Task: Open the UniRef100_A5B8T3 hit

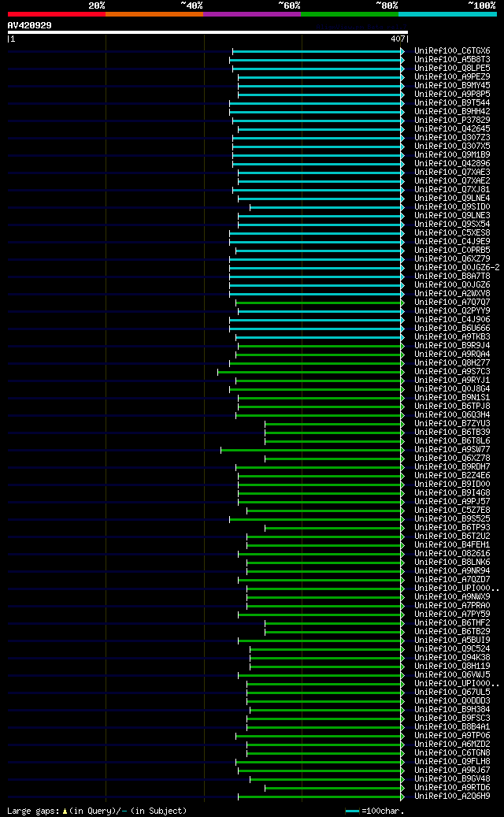Action: tap(452, 60)
